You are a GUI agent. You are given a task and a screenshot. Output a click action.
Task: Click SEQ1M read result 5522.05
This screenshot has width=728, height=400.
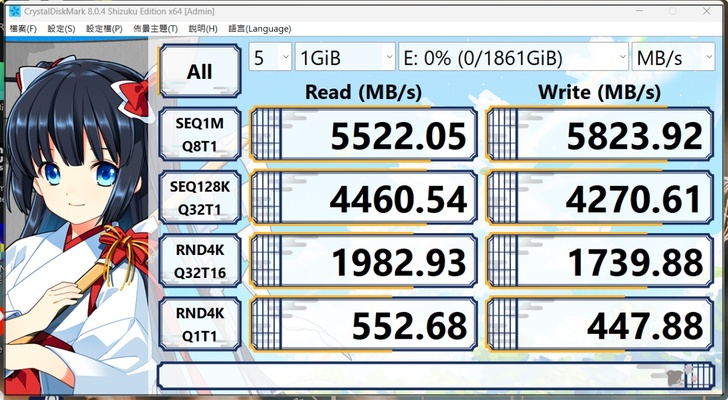[x=364, y=134]
